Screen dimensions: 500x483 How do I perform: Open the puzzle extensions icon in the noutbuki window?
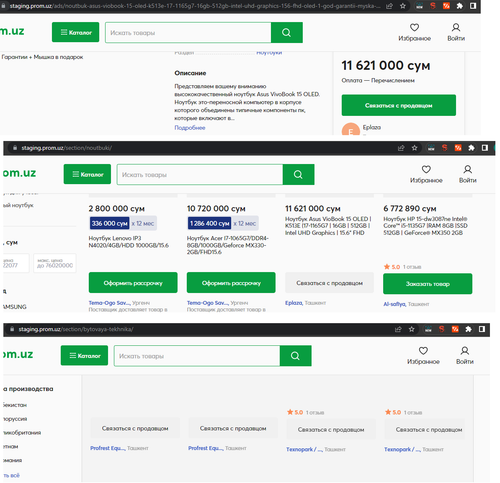pos(471,148)
